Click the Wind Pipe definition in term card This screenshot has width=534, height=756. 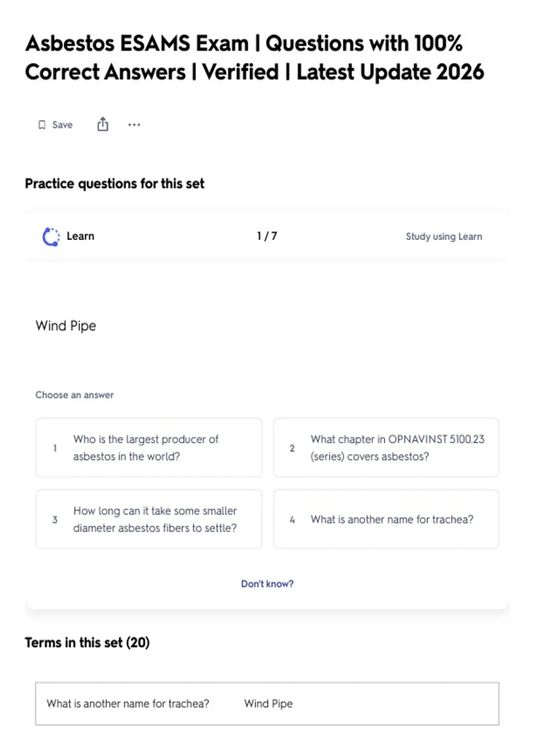click(x=268, y=704)
